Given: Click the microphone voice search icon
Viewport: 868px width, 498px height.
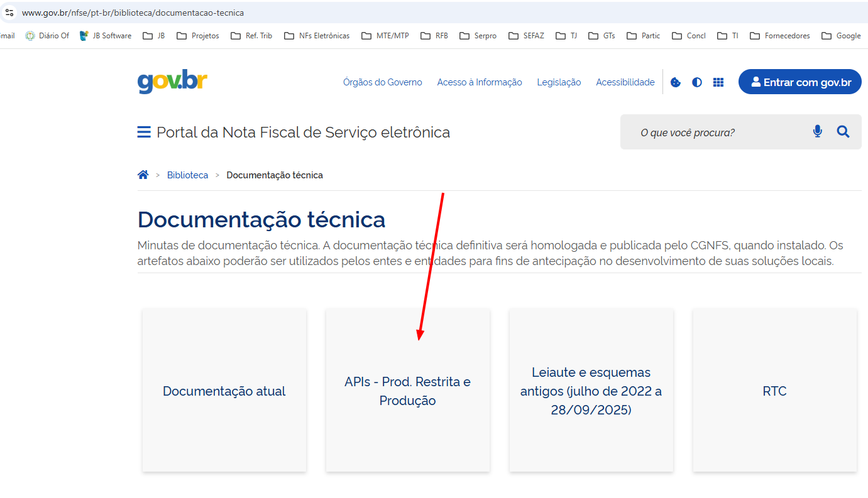Looking at the screenshot, I should [x=817, y=132].
